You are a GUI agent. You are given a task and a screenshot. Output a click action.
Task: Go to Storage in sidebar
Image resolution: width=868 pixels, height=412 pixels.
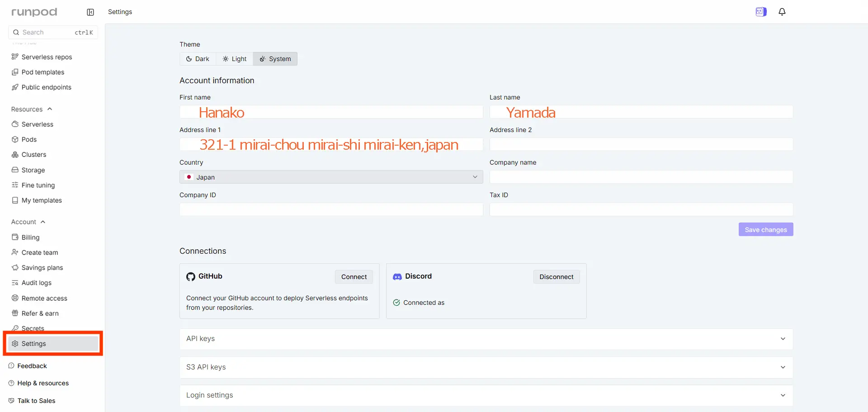(33, 170)
